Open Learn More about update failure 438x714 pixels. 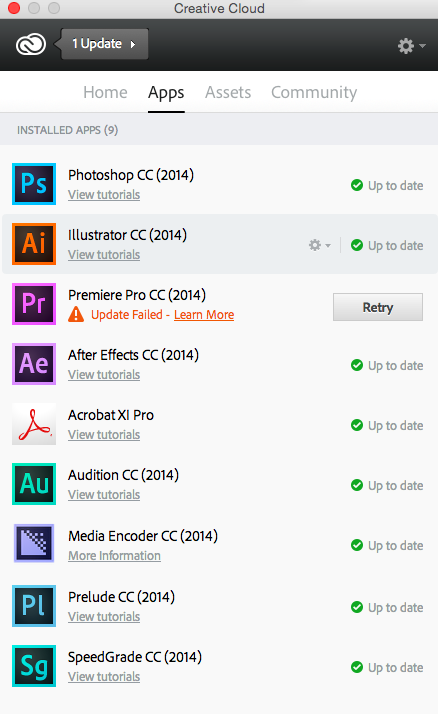pyautogui.click(x=204, y=315)
